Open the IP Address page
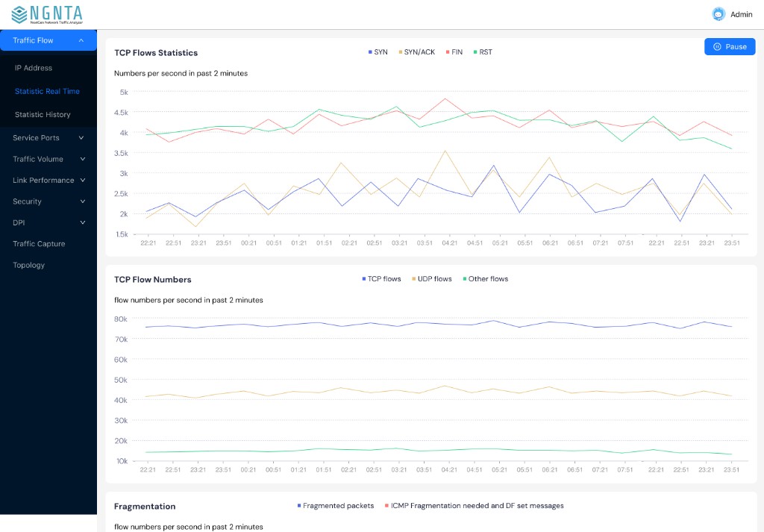This screenshot has height=532, width=764. [33, 68]
